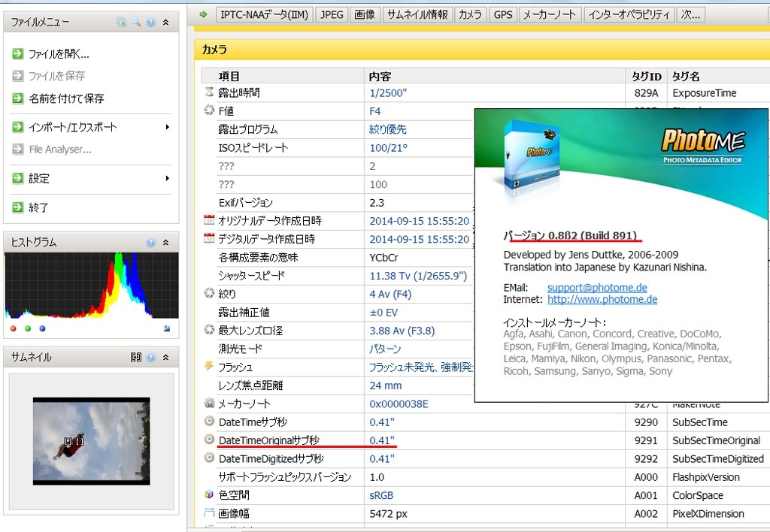Open http://www.photome.de link

click(602, 299)
